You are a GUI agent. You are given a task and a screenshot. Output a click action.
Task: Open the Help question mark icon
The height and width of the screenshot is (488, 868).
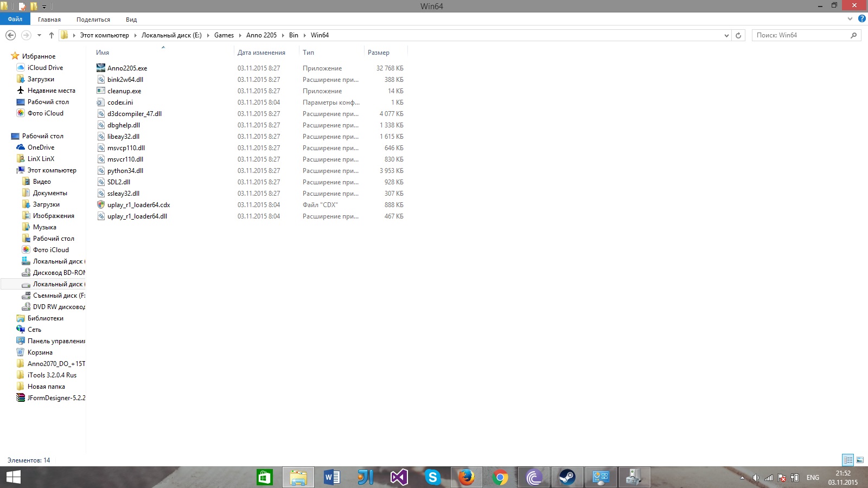[861, 18]
